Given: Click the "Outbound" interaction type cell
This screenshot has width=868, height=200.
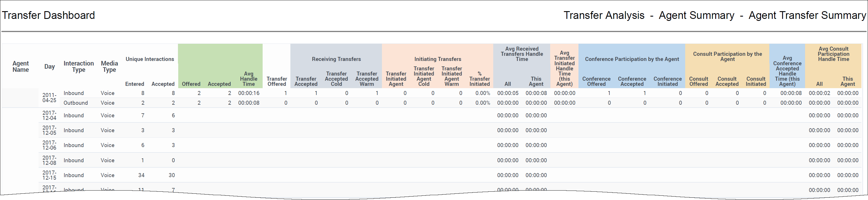Looking at the screenshot, I should coord(76,103).
